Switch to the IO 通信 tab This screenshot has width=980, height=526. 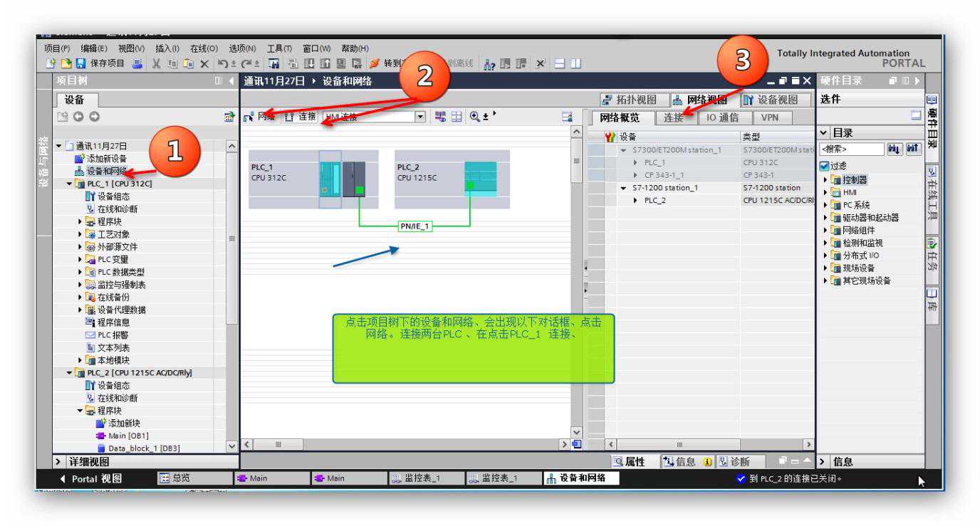(x=722, y=118)
